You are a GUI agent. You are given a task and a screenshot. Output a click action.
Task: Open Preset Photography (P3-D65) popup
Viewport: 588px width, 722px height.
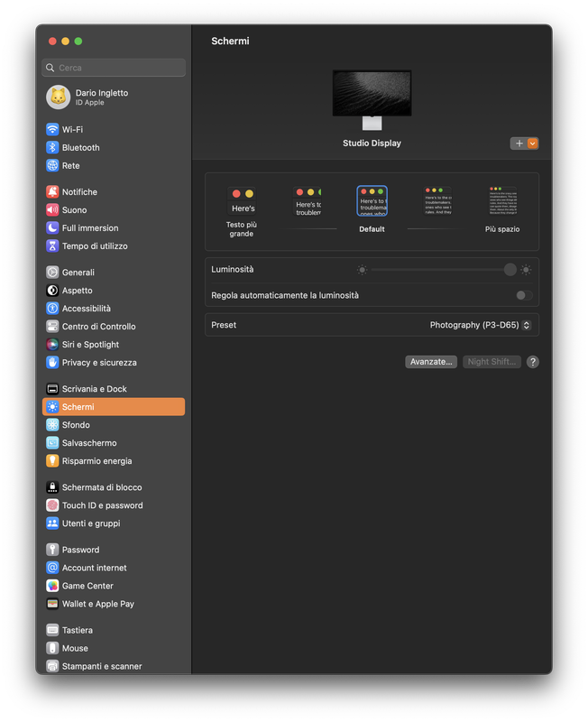point(481,325)
